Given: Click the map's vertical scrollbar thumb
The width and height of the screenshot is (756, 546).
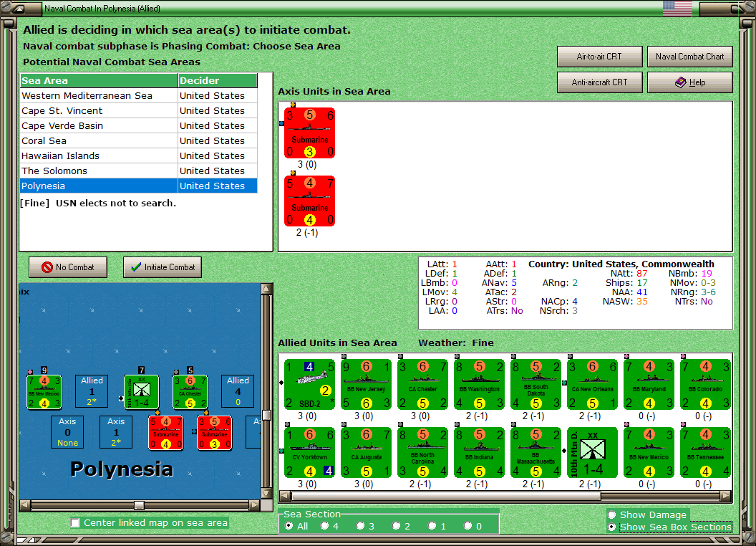Looking at the screenshot, I should (266, 415).
